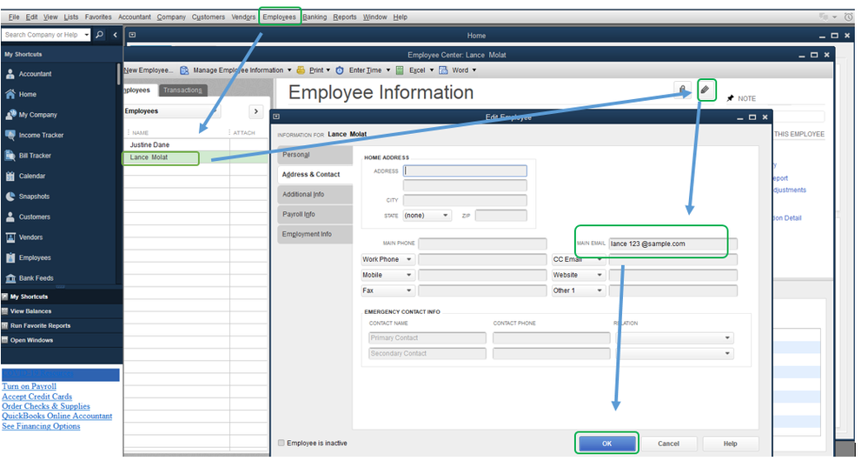Click Enter Time clock icon
868x474 pixels.
[340, 70]
